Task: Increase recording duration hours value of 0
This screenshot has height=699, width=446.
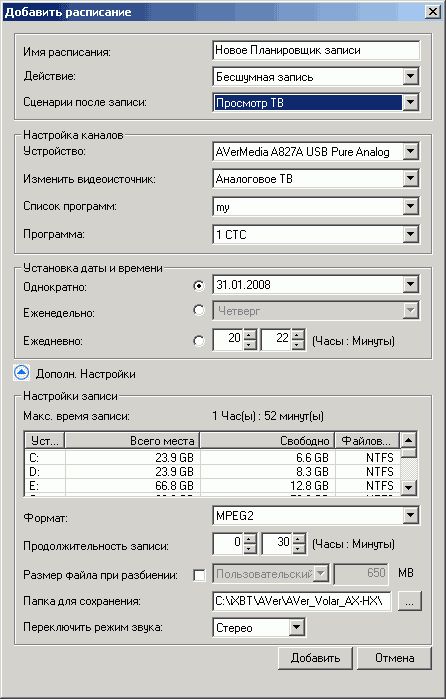Action: point(251,538)
